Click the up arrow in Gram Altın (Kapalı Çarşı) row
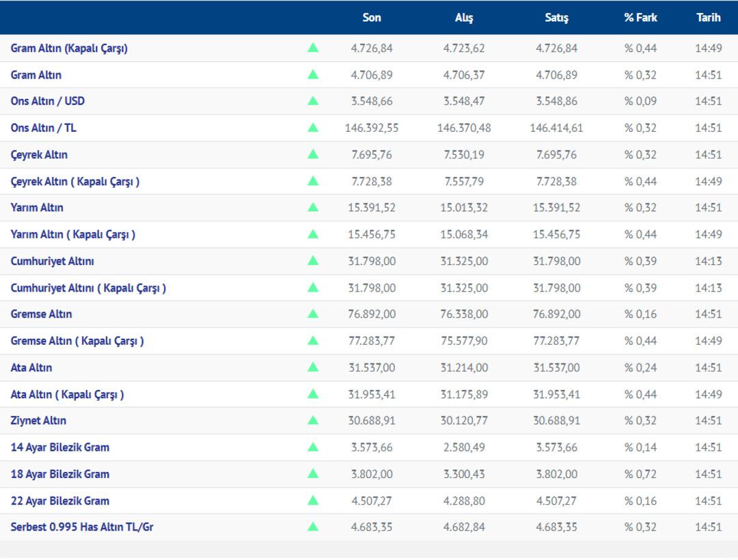Image resolution: width=738 pixels, height=560 pixels. tap(313, 48)
